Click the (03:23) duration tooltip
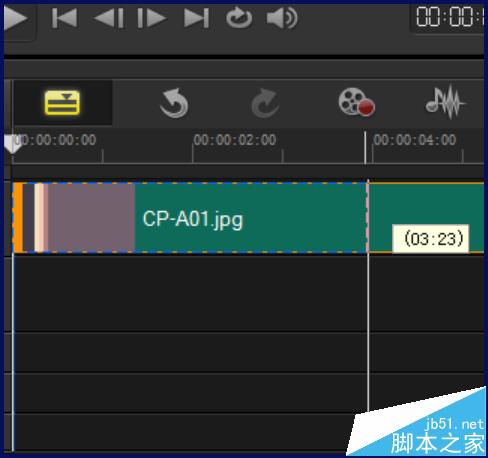 click(x=431, y=239)
